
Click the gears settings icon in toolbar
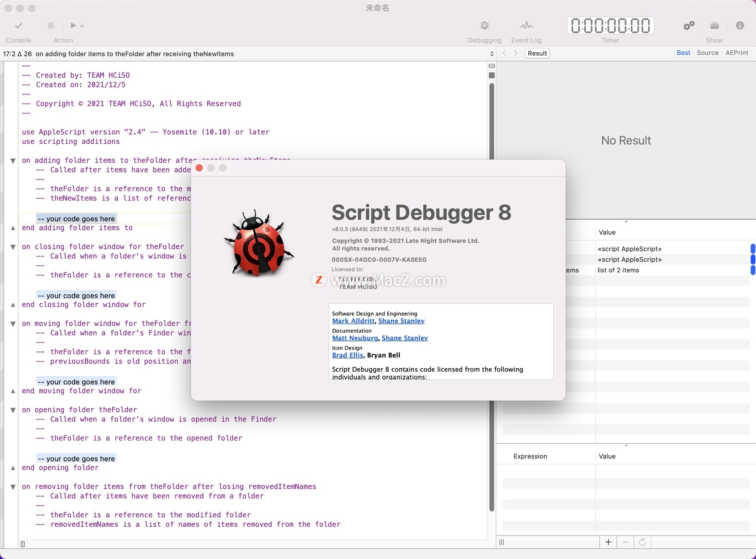click(689, 26)
